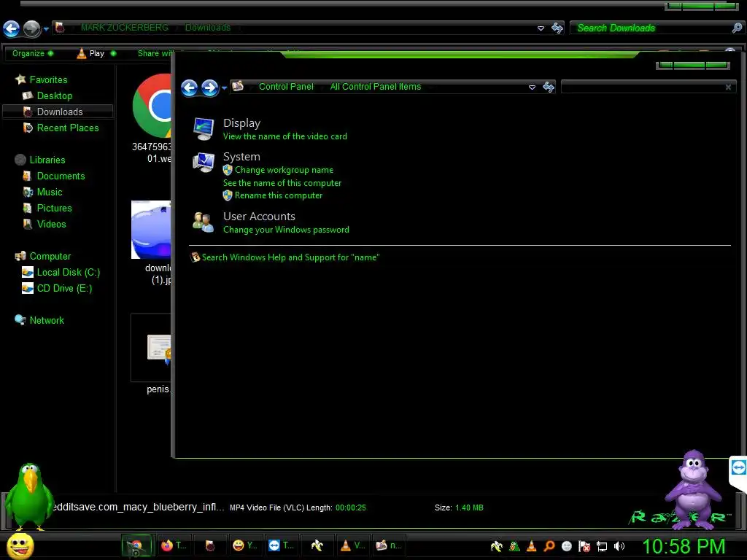Screen dimensions: 747x560
Task: Select Recent Places in navigation pane
Action: point(68,128)
